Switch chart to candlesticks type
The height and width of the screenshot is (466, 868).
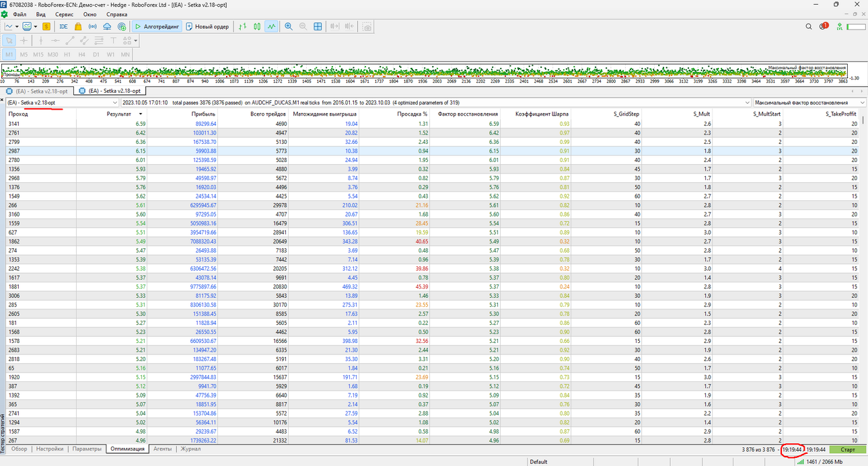pyautogui.click(x=256, y=27)
